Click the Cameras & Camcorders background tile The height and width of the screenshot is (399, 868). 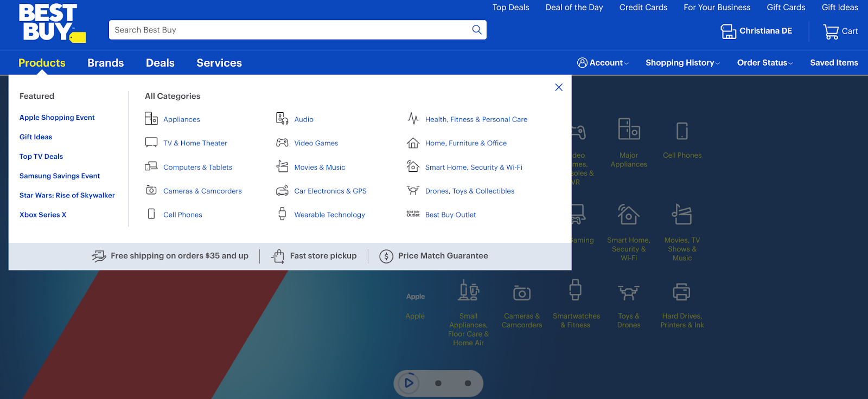[522, 306]
